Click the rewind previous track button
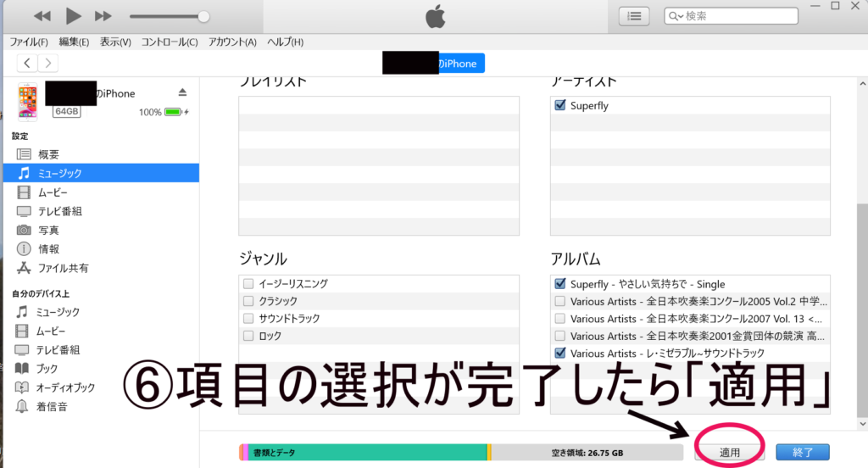The image size is (868, 468). [42, 16]
